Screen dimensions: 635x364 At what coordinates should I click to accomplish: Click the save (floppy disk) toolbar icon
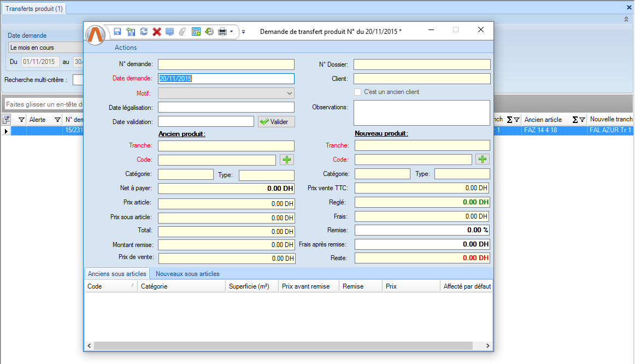click(117, 32)
